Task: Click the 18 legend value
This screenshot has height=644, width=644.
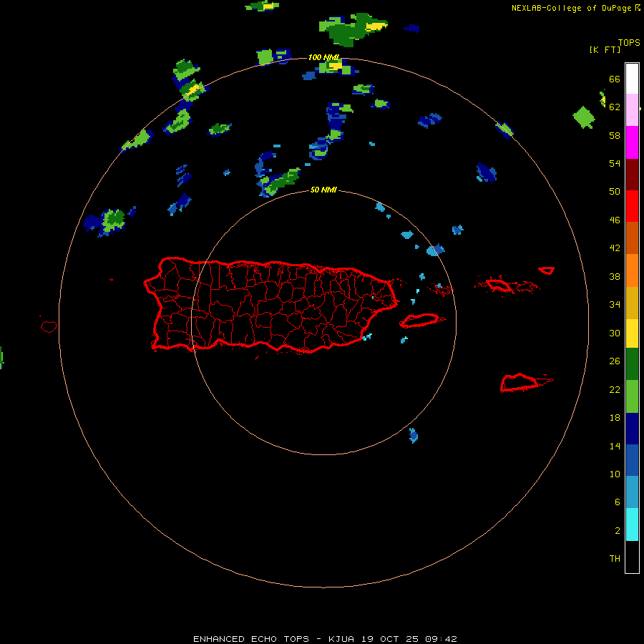Action: [x=615, y=417]
